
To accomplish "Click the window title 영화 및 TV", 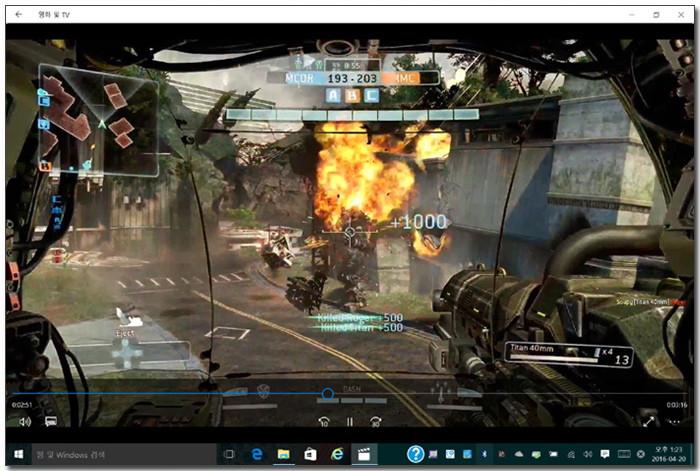I will [54, 15].
